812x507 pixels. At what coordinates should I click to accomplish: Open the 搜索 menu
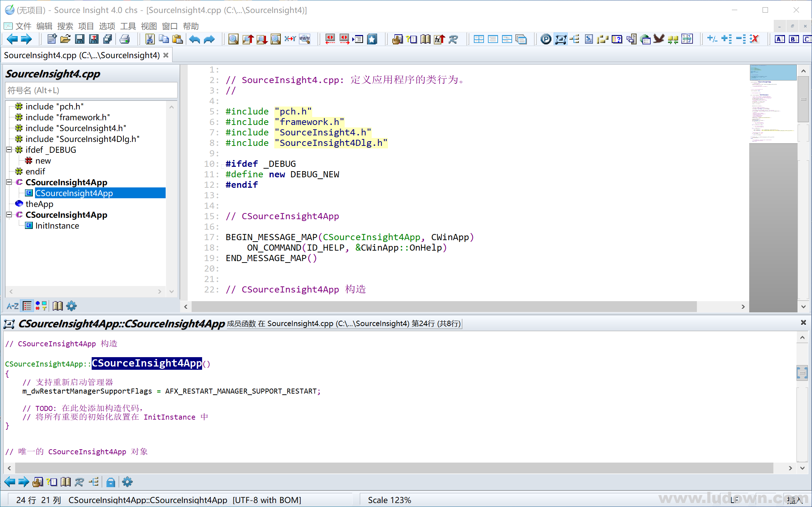(x=65, y=26)
